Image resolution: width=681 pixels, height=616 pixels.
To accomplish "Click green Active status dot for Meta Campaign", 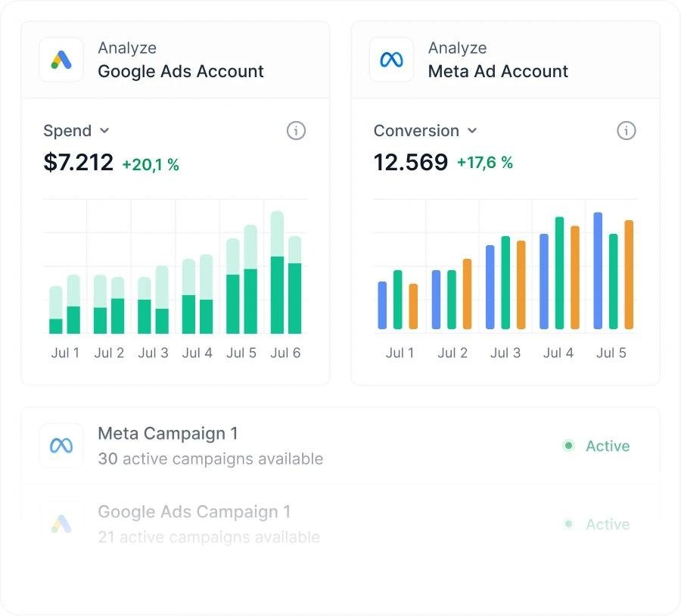I will (x=568, y=446).
